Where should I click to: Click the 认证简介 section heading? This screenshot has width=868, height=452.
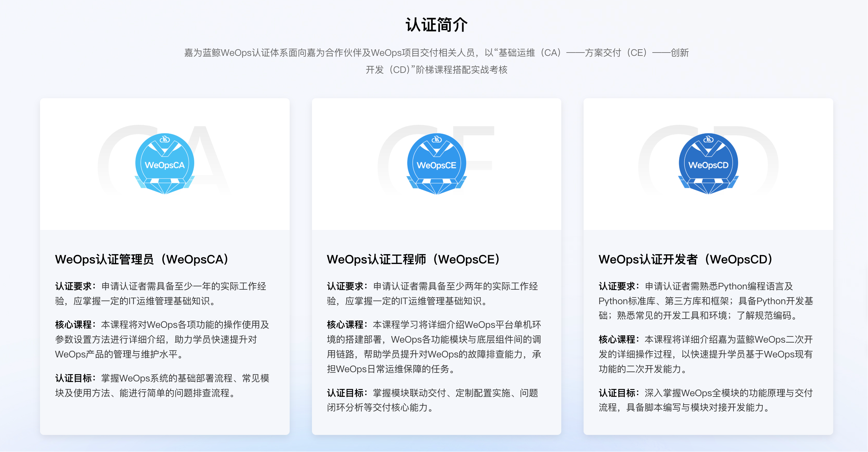point(436,25)
